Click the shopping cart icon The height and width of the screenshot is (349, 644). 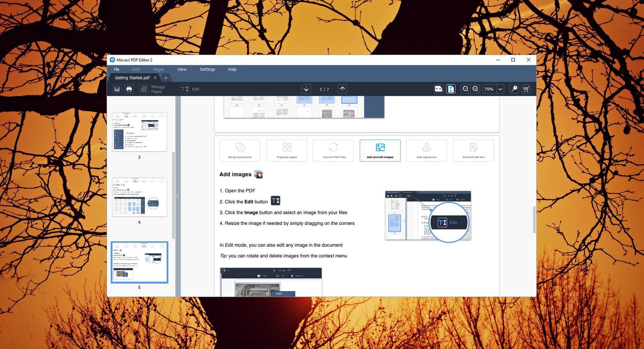[x=526, y=89]
